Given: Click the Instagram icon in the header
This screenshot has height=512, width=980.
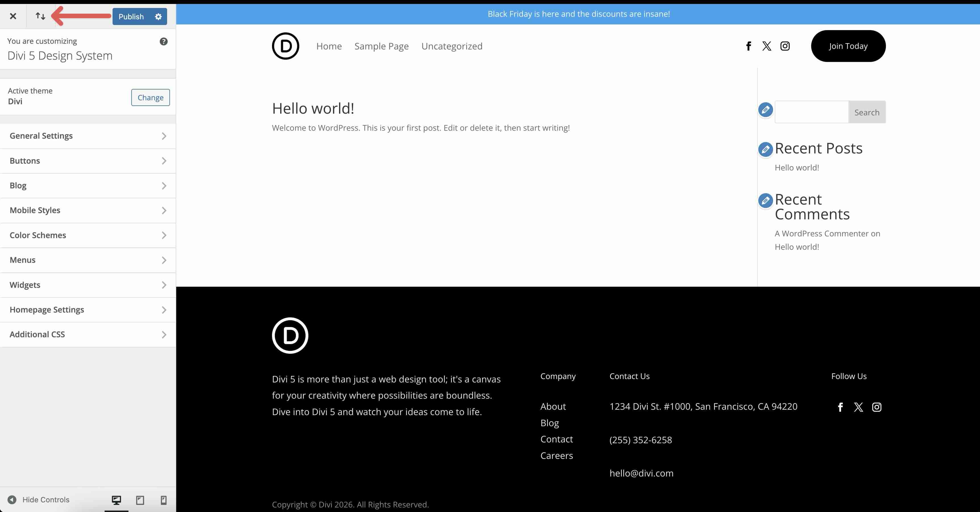Looking at the screenshot, I should (x=785, y=46).
